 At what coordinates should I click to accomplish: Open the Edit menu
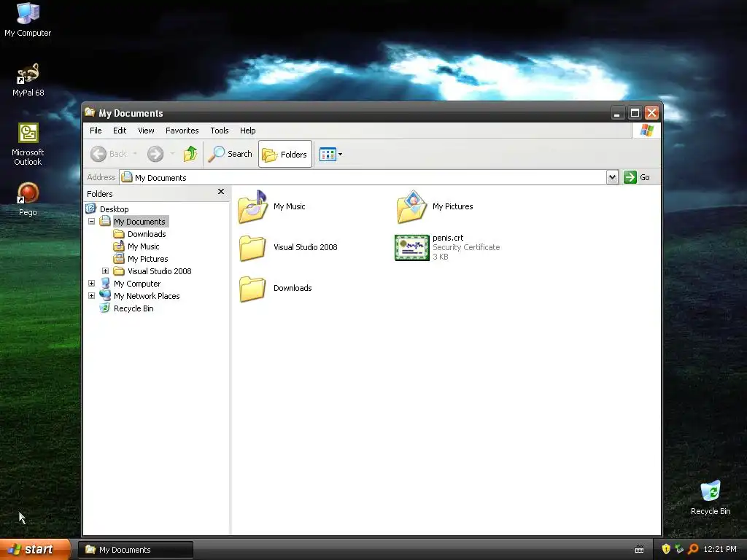click(x=120, y=131)
